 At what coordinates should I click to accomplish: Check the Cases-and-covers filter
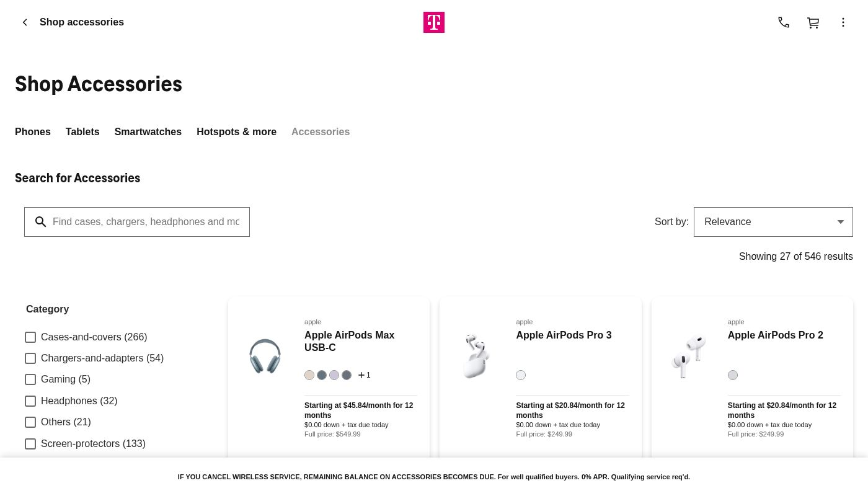(x=30, y=337)
